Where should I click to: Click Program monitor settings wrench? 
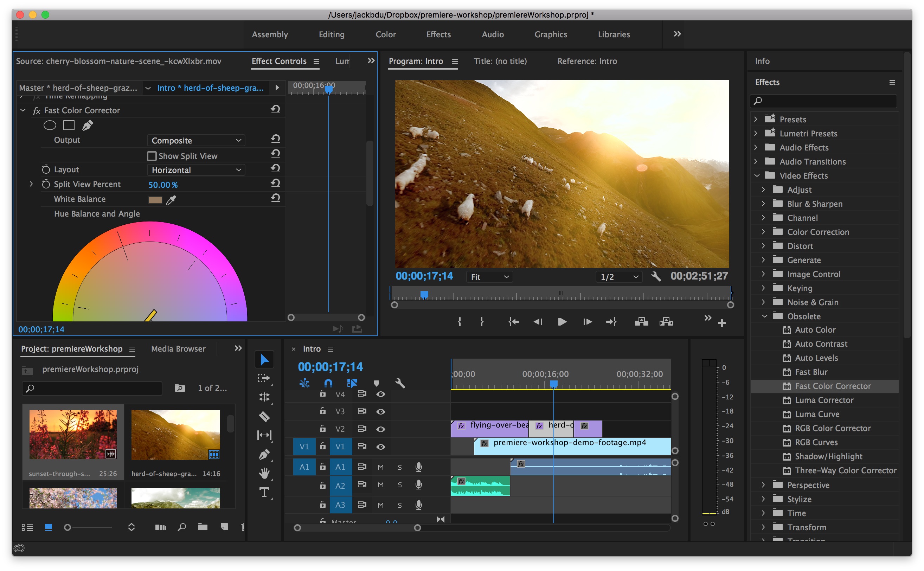656,277
